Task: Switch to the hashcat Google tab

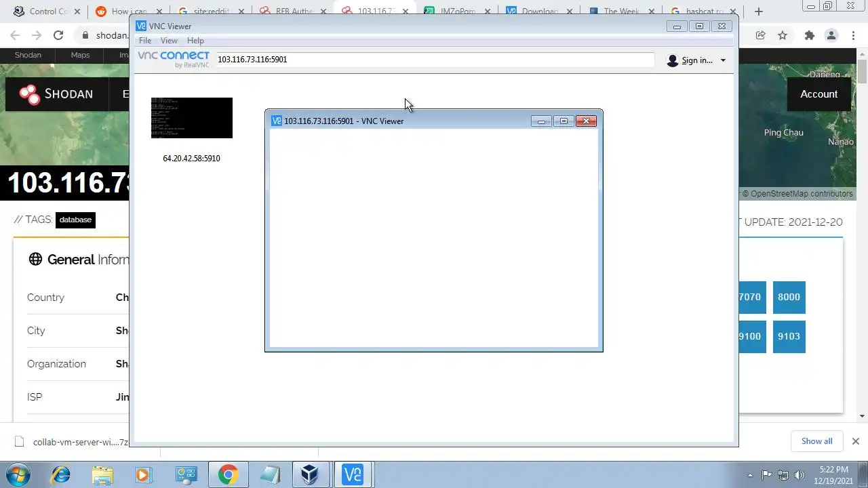Action: pyautogui.click(x=703, y=12)
